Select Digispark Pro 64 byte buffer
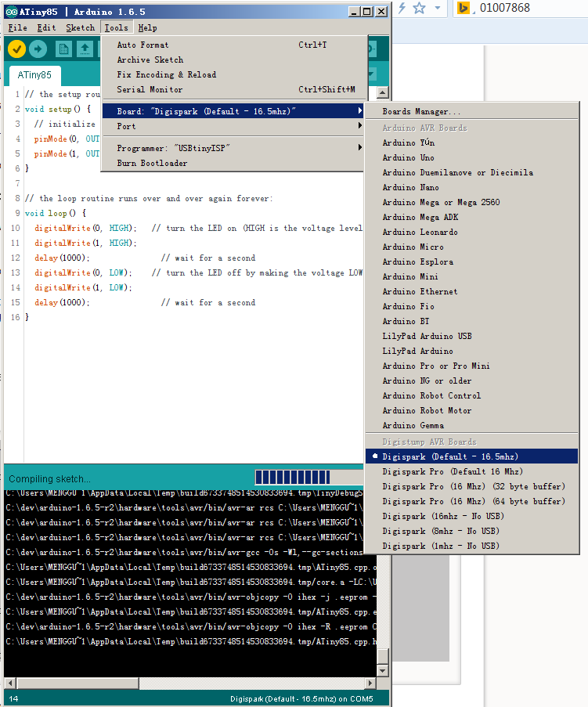This screenshot has width=588, height=707. [x=471, y=501]
